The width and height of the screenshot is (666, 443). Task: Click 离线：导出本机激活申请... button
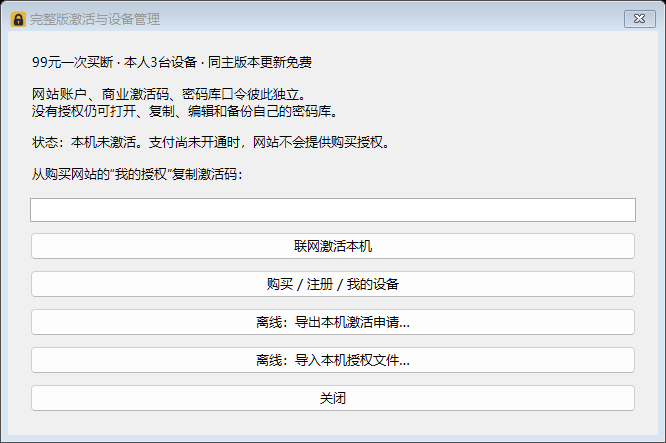click(333, 322)
